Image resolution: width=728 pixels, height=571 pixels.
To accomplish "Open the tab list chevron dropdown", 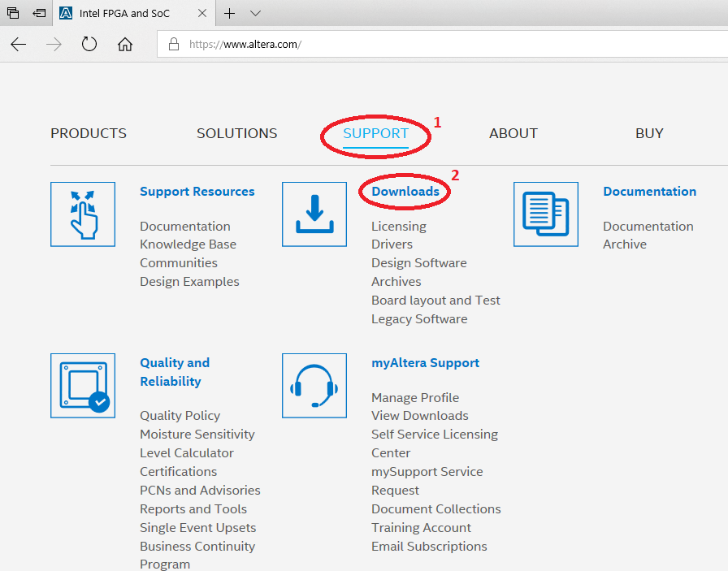I will click(x=255, y=14).
